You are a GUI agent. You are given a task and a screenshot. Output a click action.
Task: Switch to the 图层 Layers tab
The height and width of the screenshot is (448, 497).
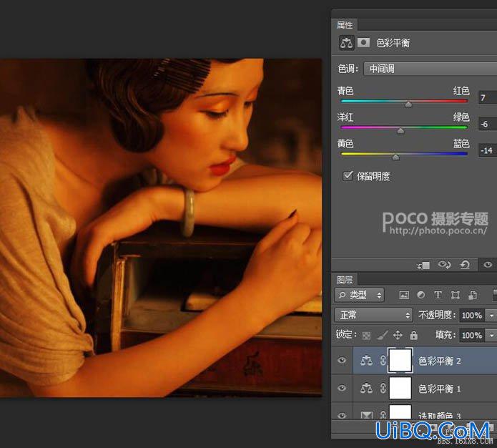(345, 280)
